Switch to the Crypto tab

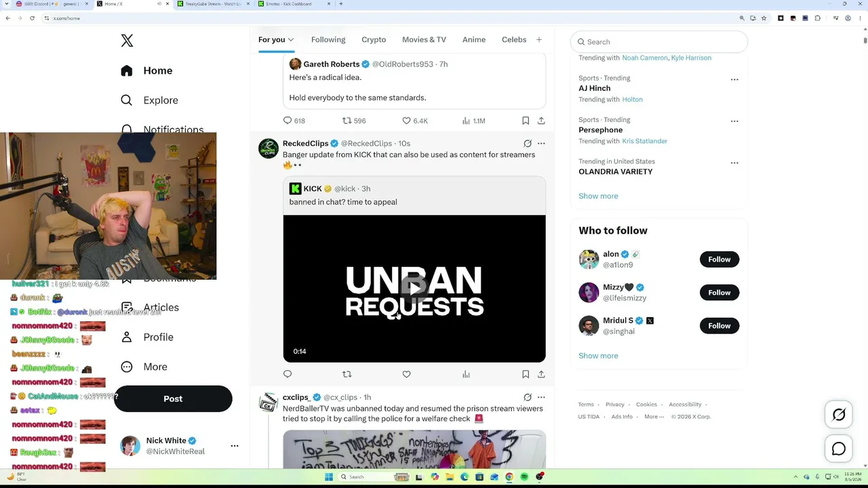tap(374, 39)
